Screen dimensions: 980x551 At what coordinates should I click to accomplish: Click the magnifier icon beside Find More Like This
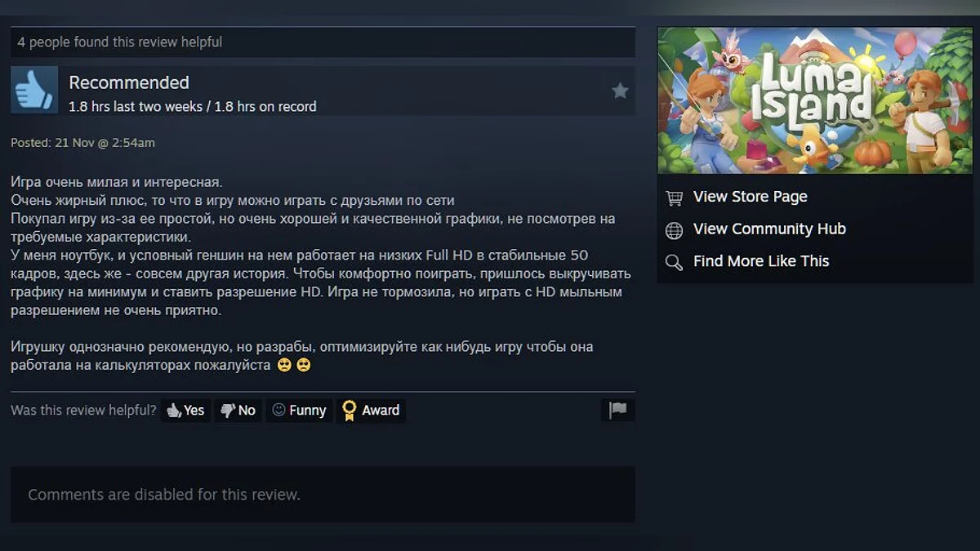pyautogui.click(x=674, y=262)
